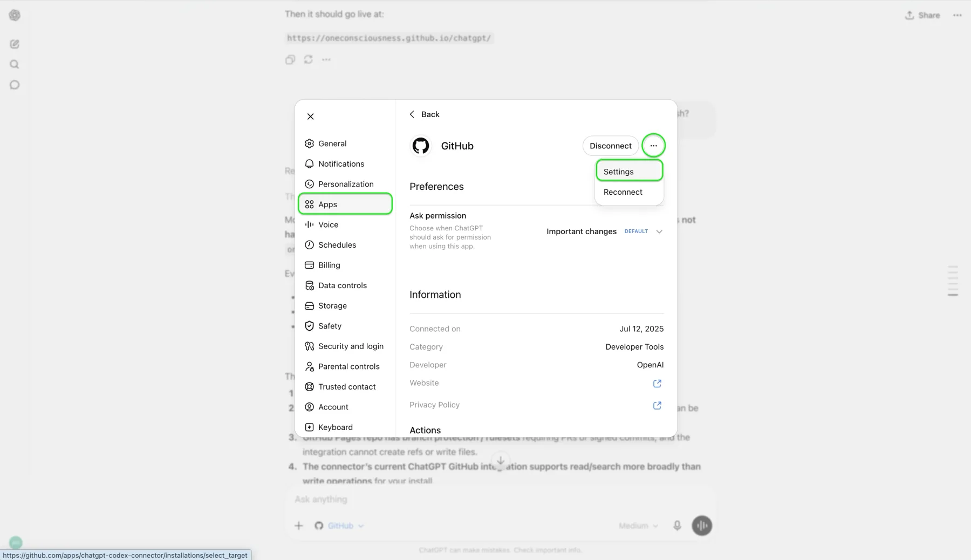Open the Parental controls section

point(345,366)
